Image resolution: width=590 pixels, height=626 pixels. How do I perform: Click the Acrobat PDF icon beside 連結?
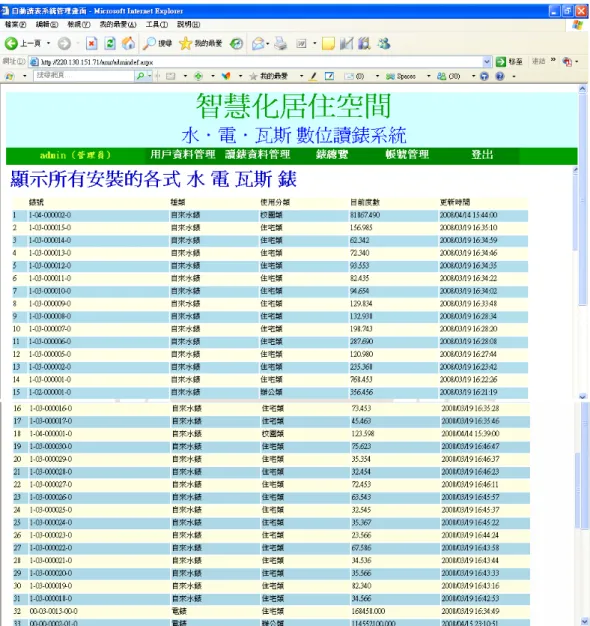567,62
